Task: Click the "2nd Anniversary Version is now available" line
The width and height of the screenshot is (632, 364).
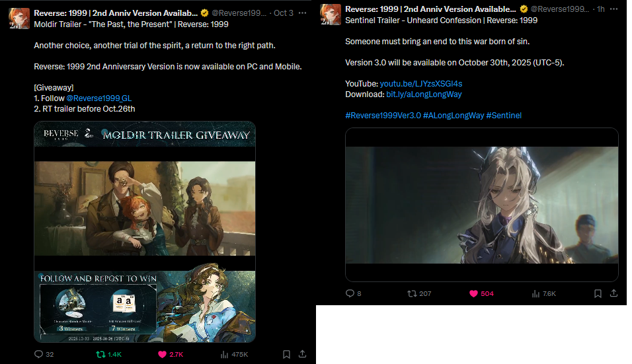Action: 168,67
